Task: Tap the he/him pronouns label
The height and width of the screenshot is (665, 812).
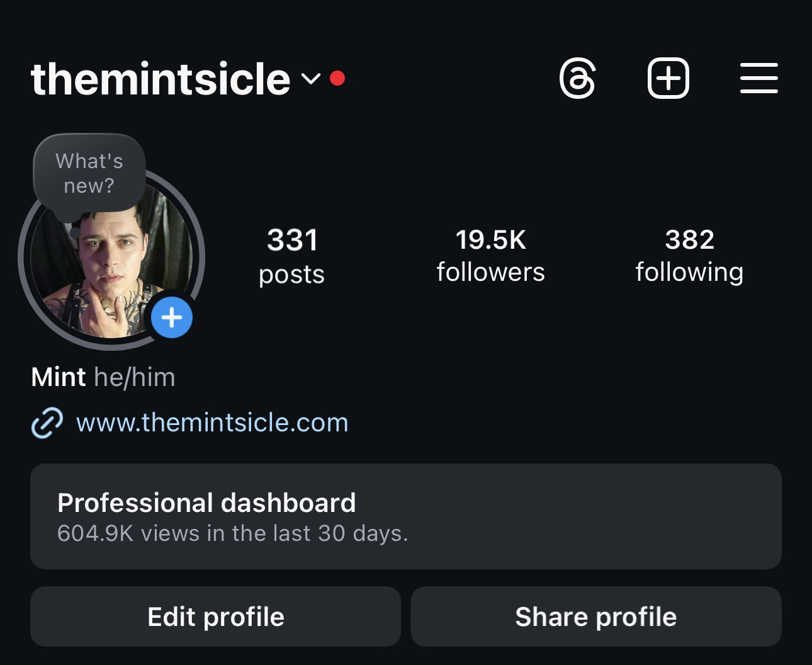Action: (135, 377)
